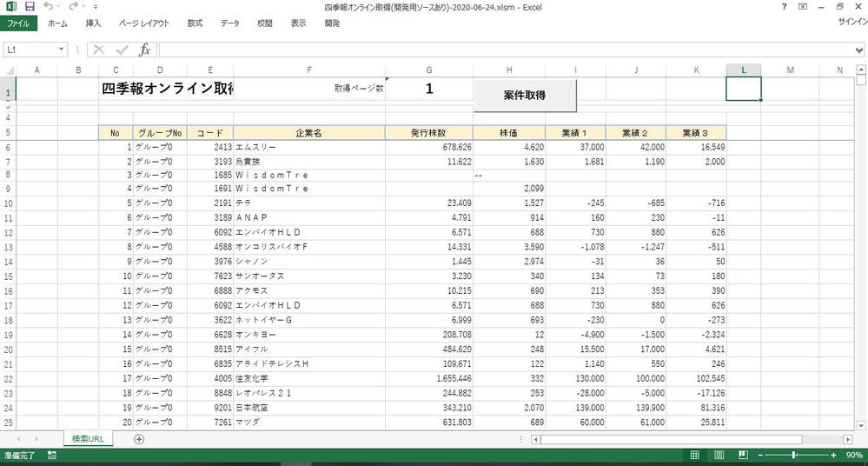Open the ページレイアウト tab
The width and height of the screenshot is (868, 466).
144,23
